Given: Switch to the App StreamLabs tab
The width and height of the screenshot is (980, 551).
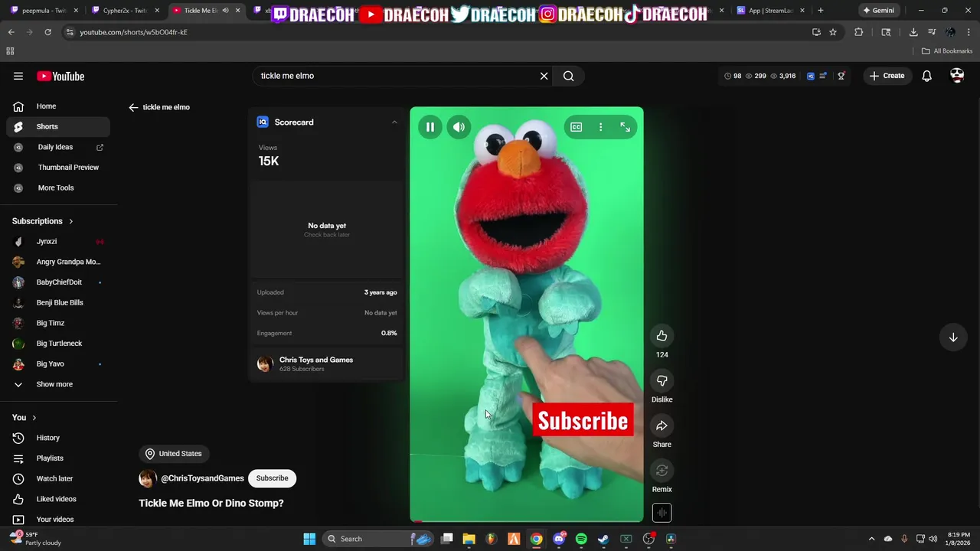Looking at the screenshot, I should point(769,11).
